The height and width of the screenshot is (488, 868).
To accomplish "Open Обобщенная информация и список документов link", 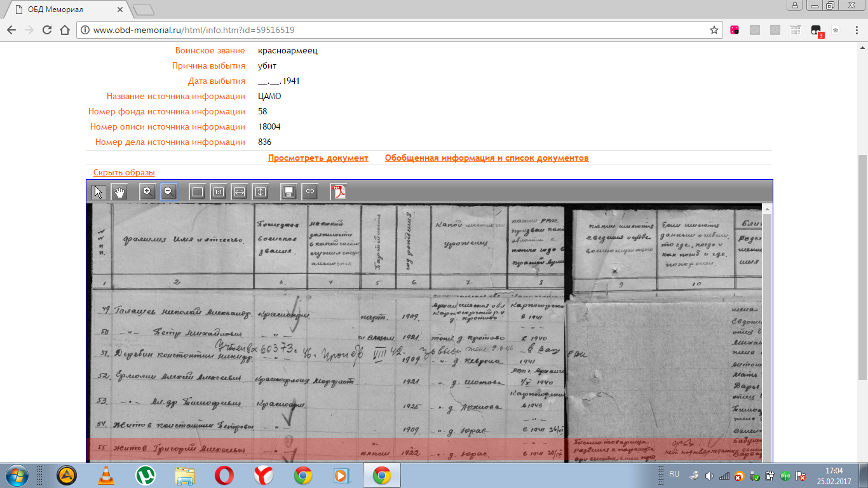I will 487,158.
